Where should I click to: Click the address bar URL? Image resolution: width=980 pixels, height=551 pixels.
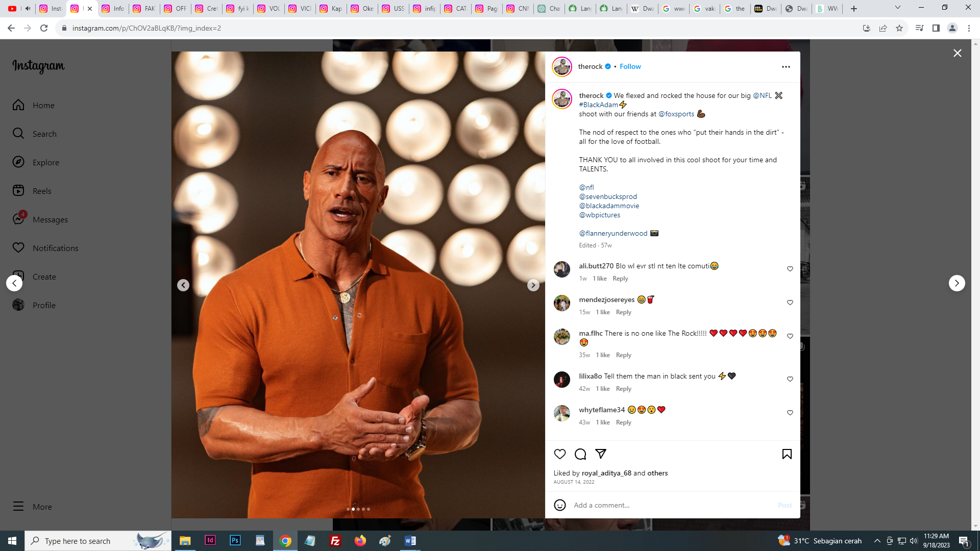[146, 28]
